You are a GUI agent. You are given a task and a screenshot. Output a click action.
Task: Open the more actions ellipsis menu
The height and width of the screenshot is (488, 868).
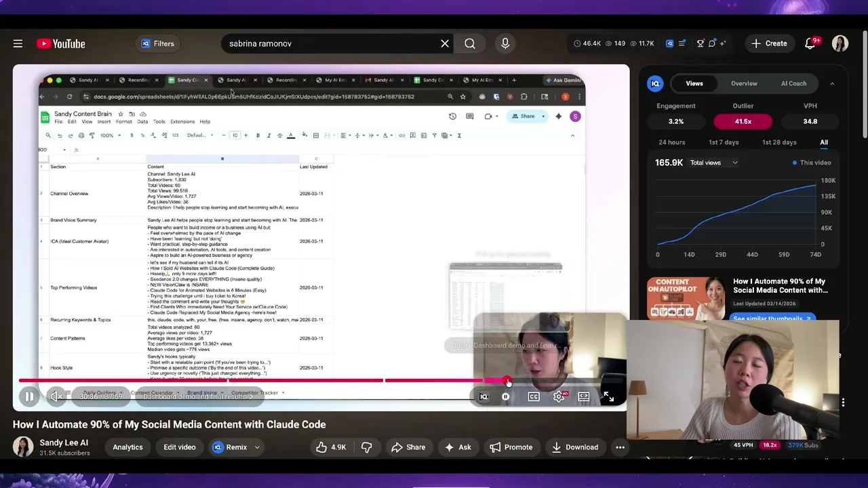point(620,447)
